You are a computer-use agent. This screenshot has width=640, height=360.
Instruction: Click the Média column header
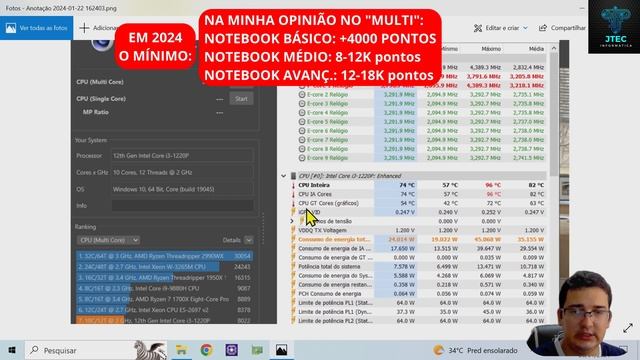coord(536,49)
